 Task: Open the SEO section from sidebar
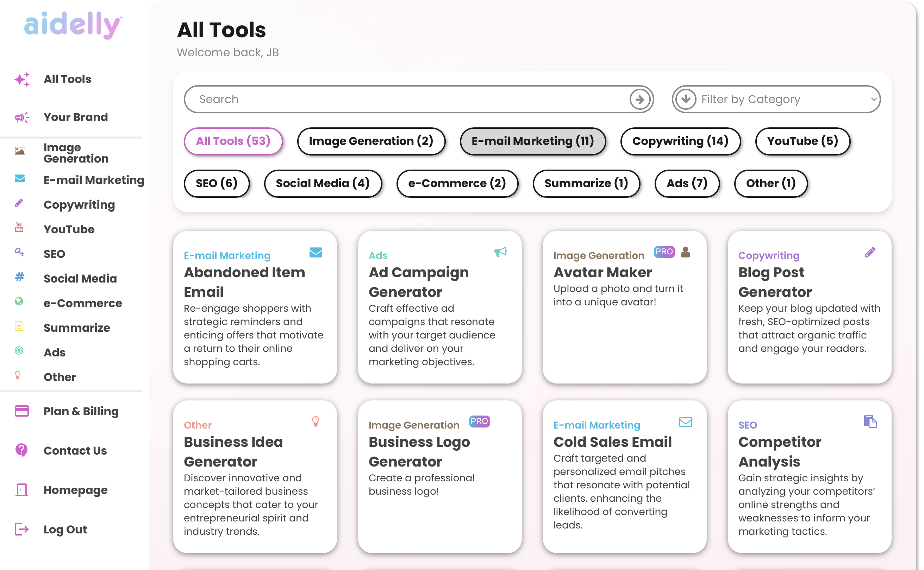[x=55, y=253]
